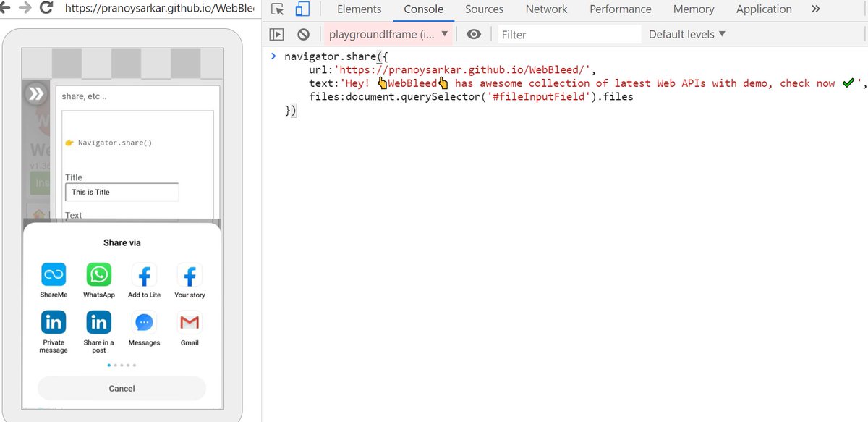
Task: Share via ShareMe icon
Action: (x=54, y=275)
